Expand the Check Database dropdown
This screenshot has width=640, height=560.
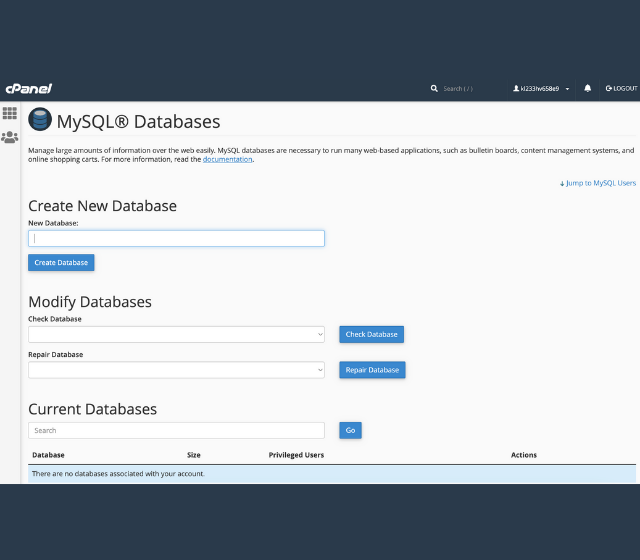176,335
